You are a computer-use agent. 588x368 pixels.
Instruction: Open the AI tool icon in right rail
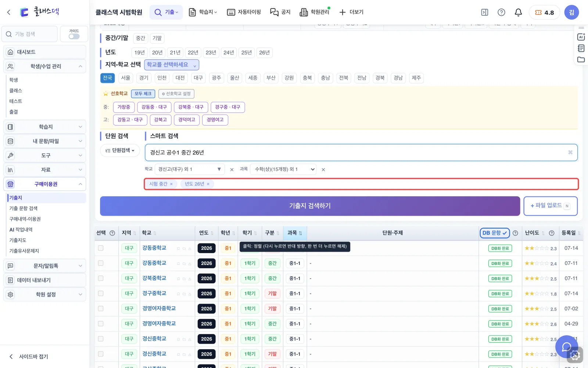click(x=581, y=37)
